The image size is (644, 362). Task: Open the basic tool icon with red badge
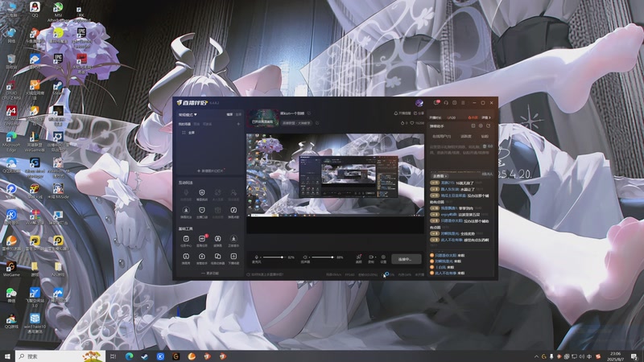coord(202,239)
